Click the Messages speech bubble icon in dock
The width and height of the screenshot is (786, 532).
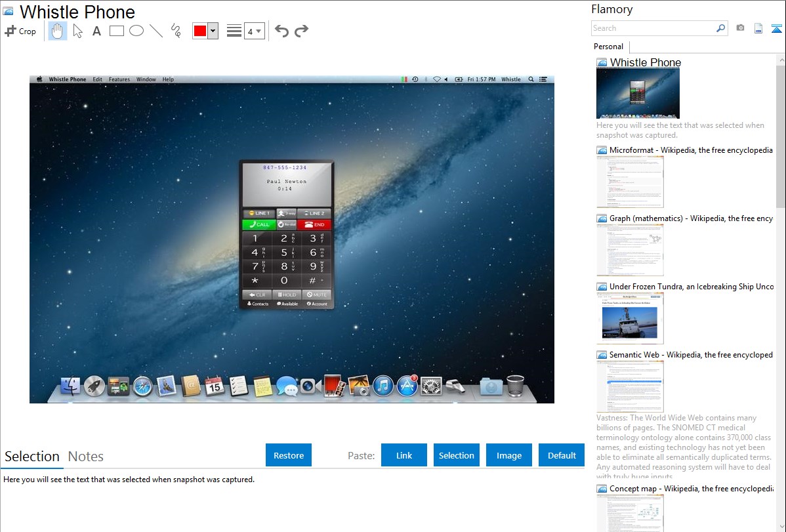(286, 386)
